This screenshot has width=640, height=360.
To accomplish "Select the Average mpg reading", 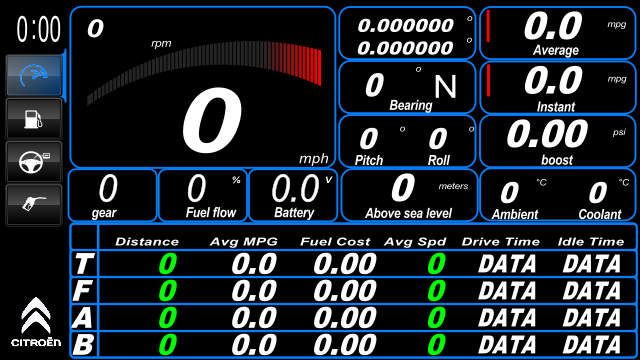I will click(x=553, y=26).
